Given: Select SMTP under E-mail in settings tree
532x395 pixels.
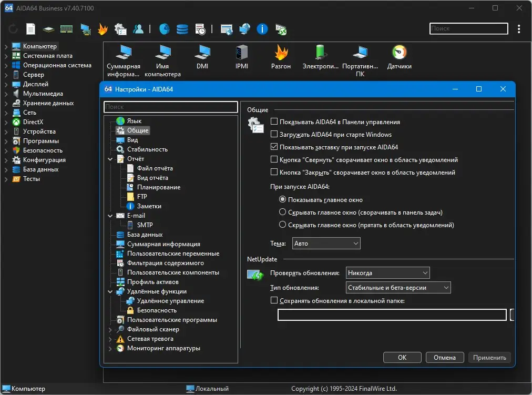Looking at the screenshot, I should [x=145, y=225].
